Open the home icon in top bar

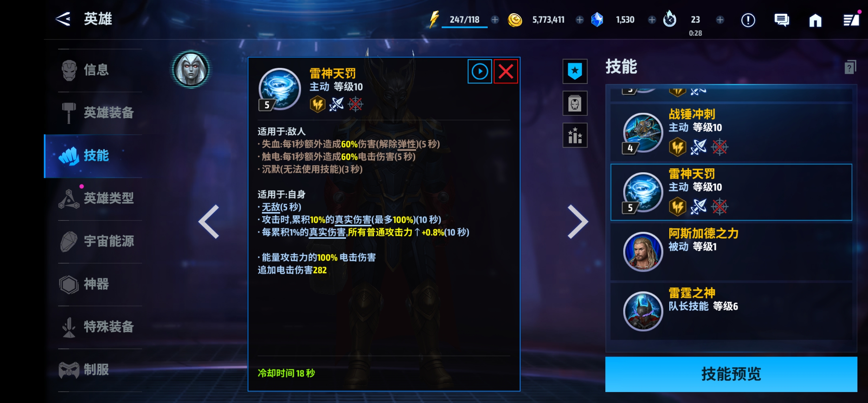(x=815, y=20)
